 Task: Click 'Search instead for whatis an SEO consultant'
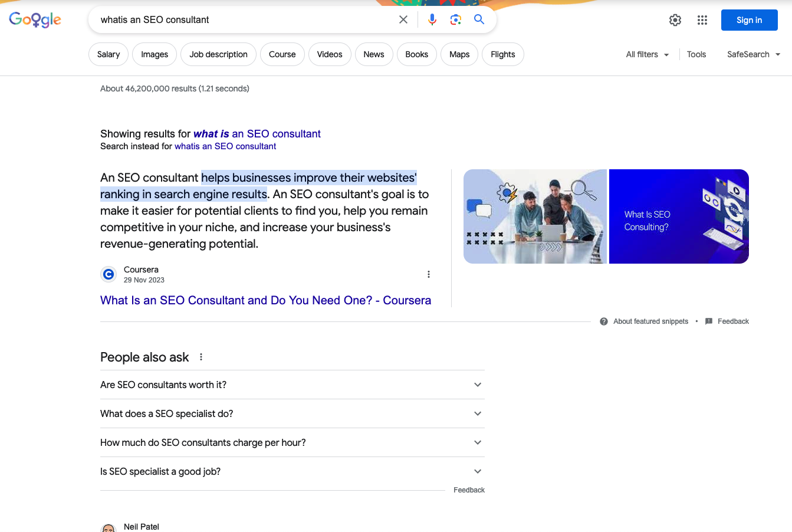225,146
